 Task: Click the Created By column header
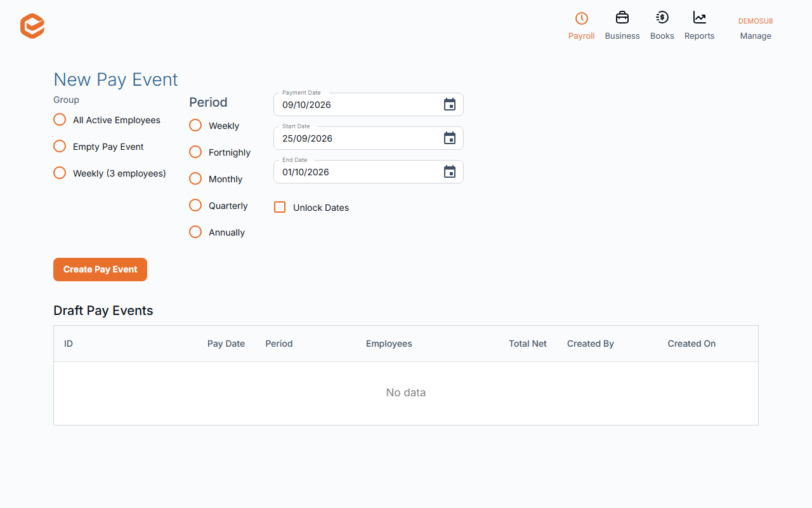click(x=591, y=344)
